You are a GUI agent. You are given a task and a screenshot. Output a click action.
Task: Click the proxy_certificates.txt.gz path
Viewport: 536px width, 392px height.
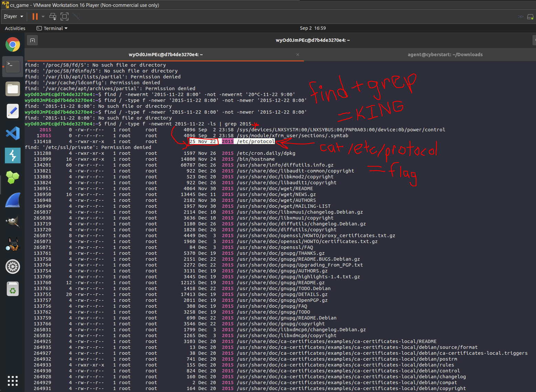click(316, 236)
